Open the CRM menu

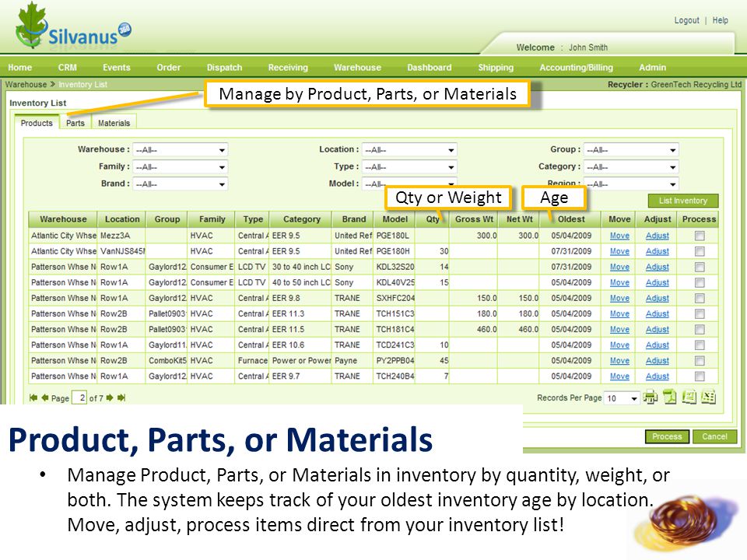pyautogui.click(x=67, y=68)
